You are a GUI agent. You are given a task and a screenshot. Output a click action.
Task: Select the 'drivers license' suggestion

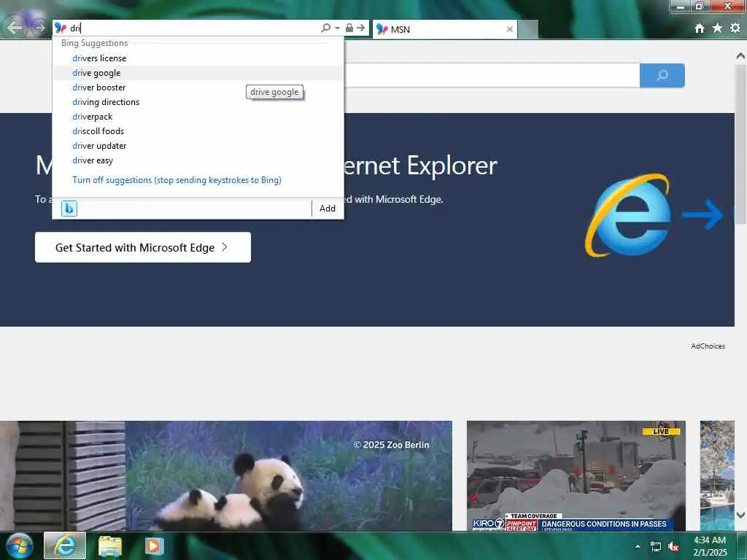click(x=198, y=58)
